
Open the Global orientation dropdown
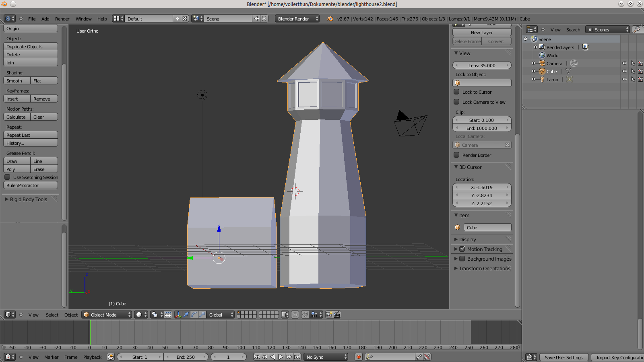click(x=221, y=315)
